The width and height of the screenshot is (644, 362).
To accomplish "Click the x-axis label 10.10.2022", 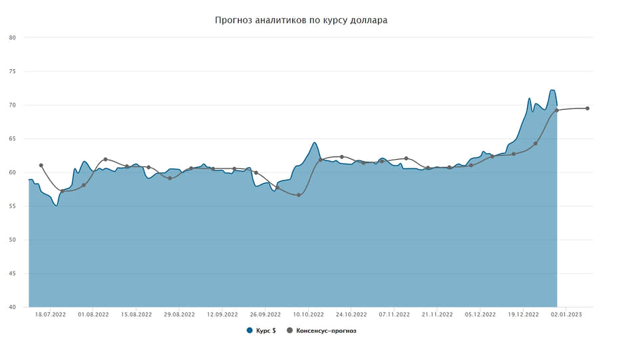I will point(308,315).
